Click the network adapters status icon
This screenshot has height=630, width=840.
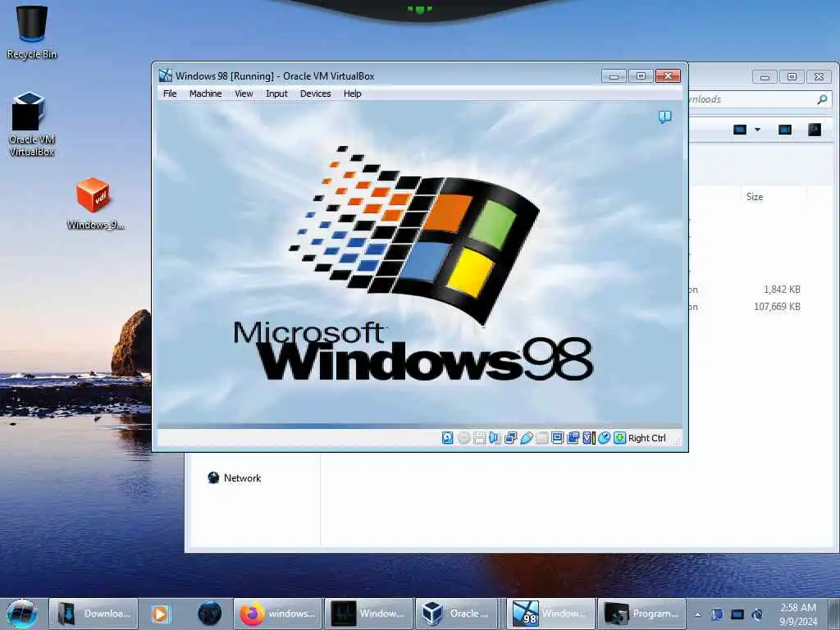(x=510, y=438)
